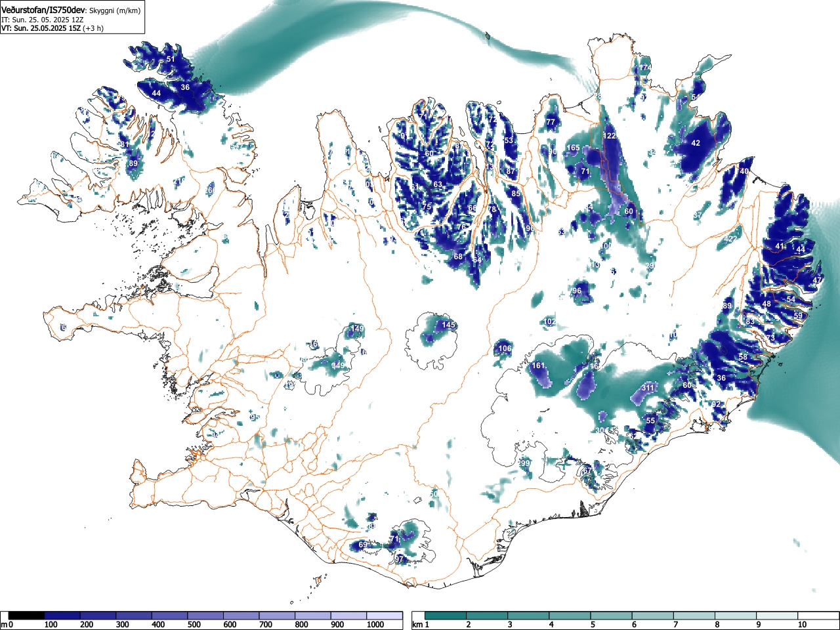The image size is (840, 630).
Task: Click the '174' visibility value in the northeast
Action: pos(646,68)
